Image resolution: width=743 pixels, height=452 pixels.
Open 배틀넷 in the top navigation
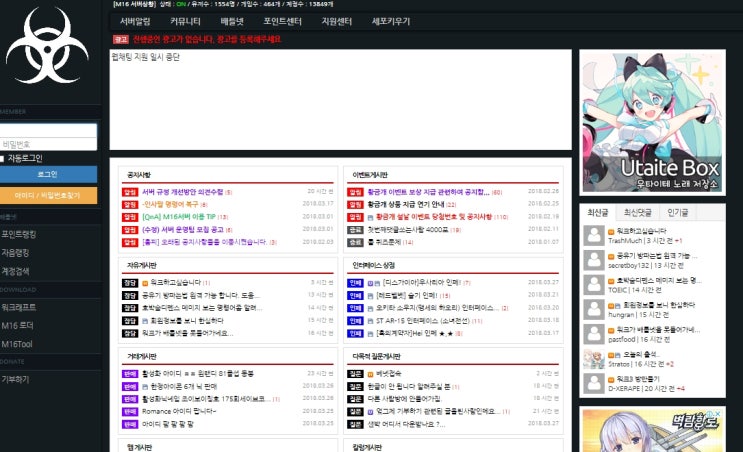click(232, 21)
